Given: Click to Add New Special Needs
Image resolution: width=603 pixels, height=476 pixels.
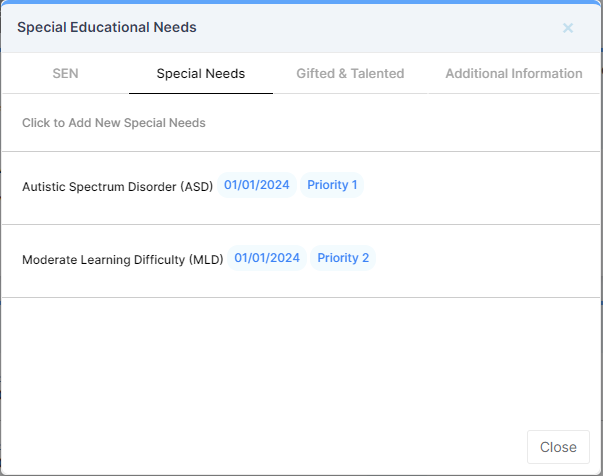Looking at the screenshot, I should 114,123.
